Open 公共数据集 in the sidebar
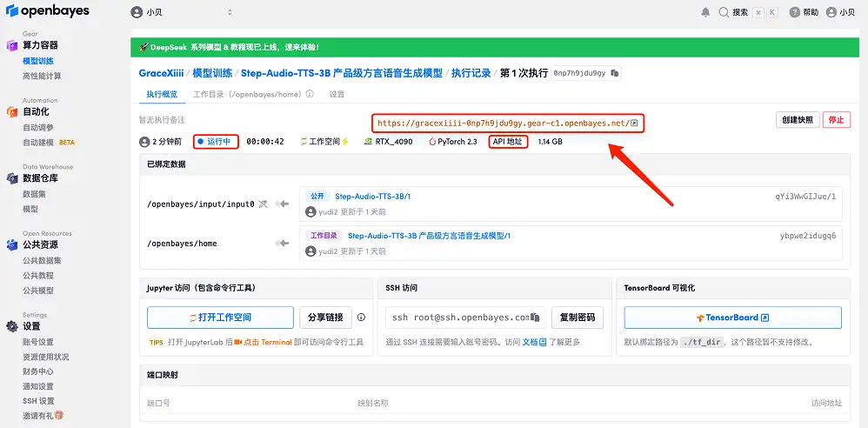This screenshot has width=868, height=428. (42, 260)
